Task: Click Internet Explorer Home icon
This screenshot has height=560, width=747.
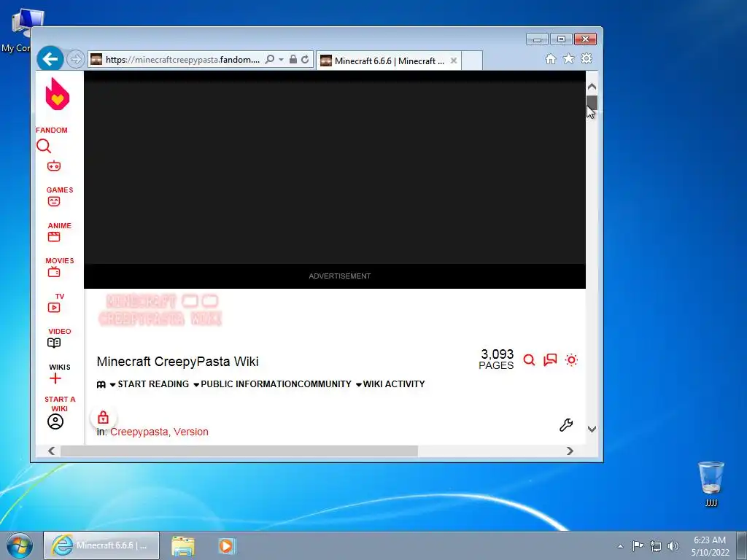Action: 551,59
